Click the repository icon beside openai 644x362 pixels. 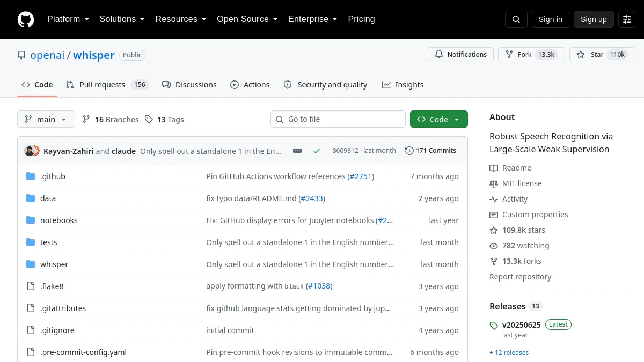(x=21, y=55)
